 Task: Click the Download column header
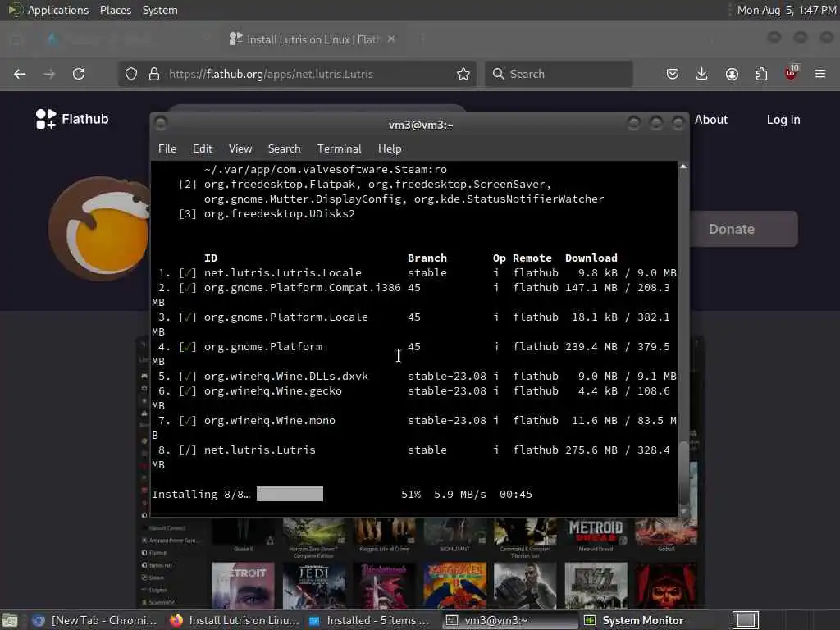pos(591,258)
